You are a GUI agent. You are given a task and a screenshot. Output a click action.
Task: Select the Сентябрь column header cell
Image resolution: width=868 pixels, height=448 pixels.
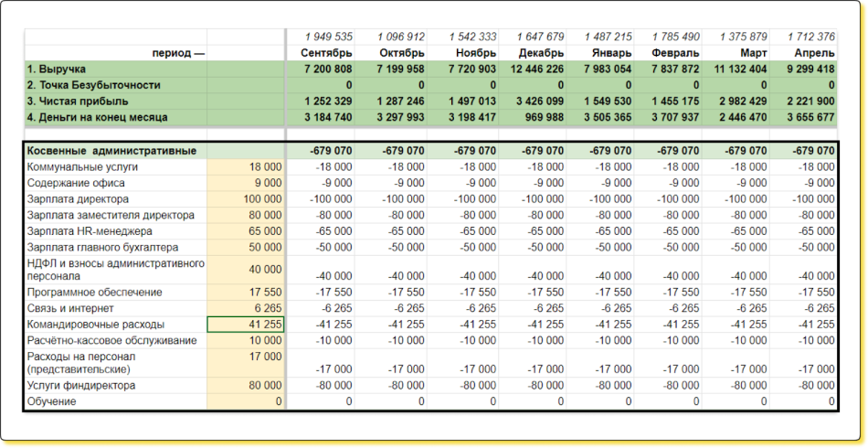pyautogui.click(x=320, y=52)
